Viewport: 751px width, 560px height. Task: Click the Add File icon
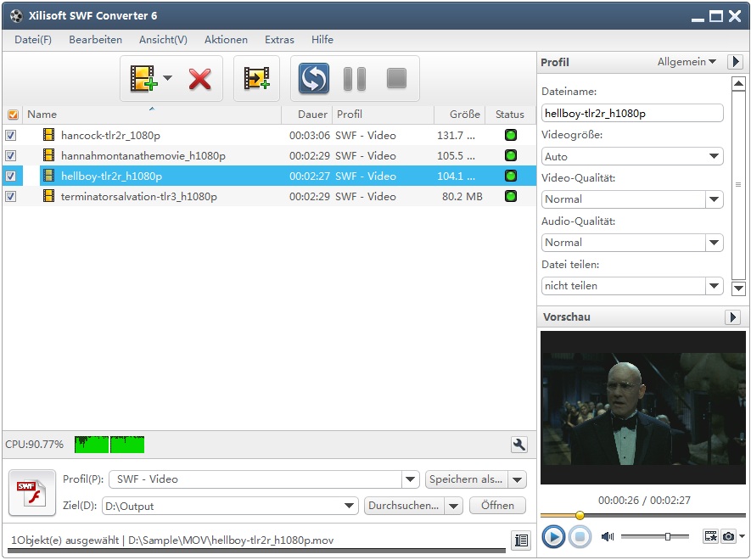[x=143, y=78]
